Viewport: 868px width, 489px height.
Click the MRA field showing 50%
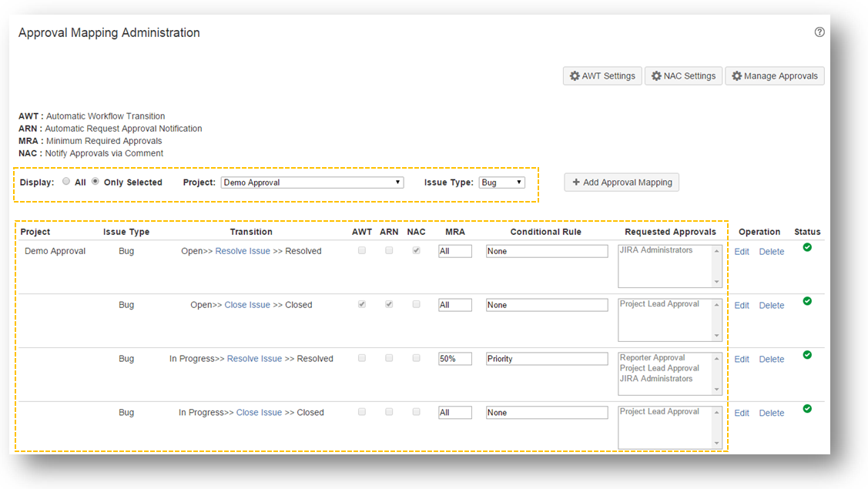tap(454, 359)
